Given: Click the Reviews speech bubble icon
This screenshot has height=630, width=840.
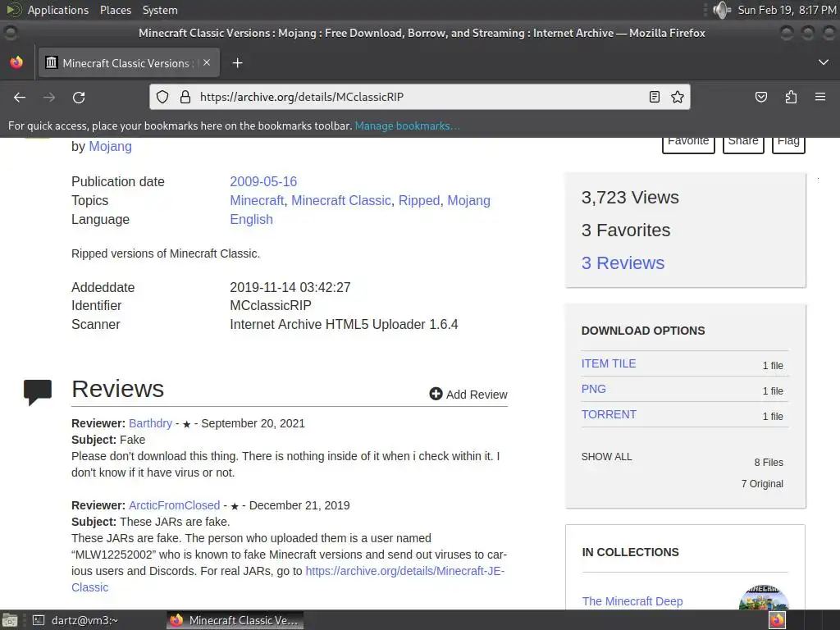Looking at the screenshot, I should point(38,391).
